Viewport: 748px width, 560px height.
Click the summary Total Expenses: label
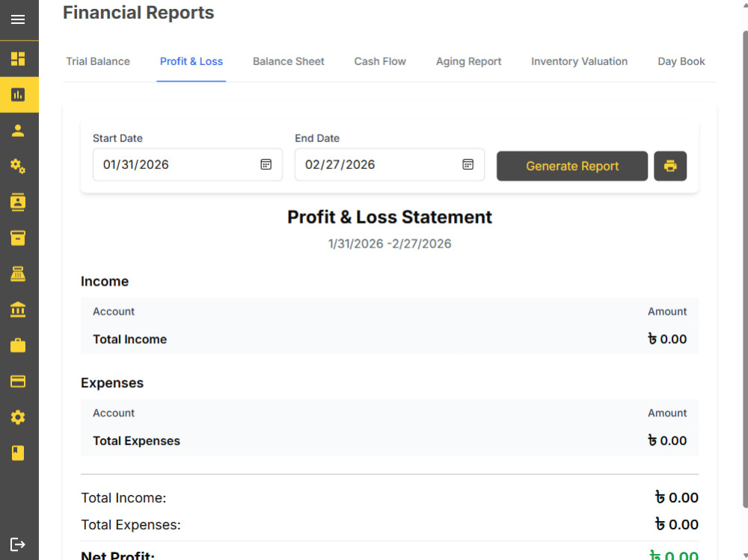[131, 525]
